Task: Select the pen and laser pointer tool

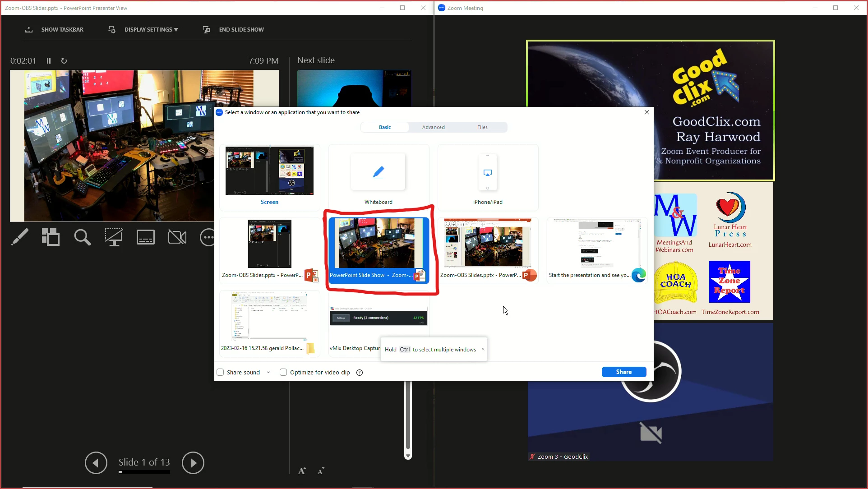Action: click(x=20, y=237)
